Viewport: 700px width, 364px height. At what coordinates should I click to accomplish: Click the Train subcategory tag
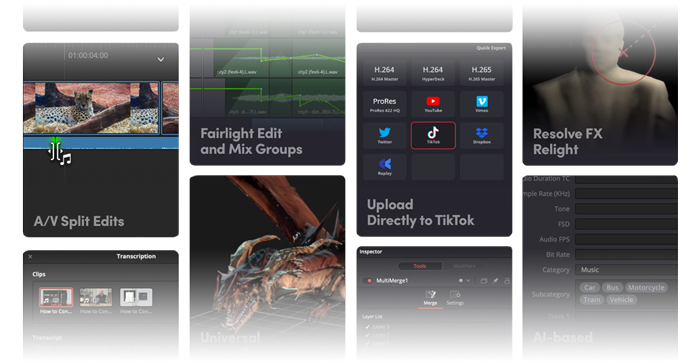pos(592,300)
